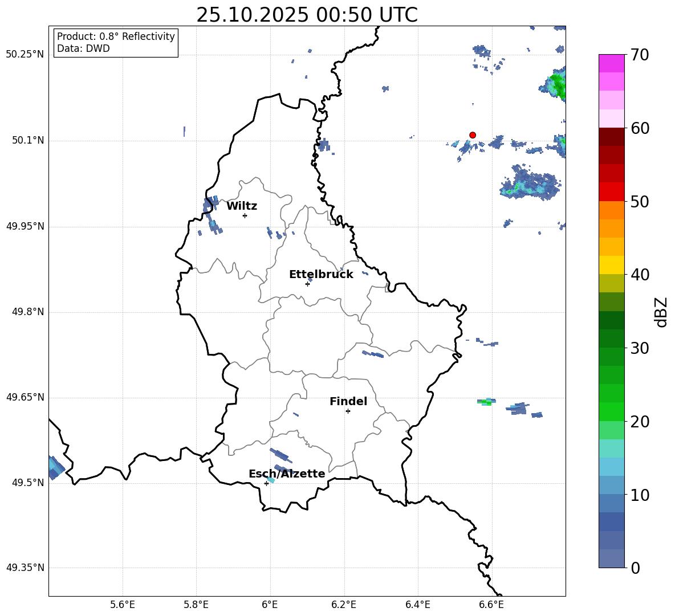675x616 pixels.
Task: Click the 70 value on colorbar
Action: pos(640,55)
